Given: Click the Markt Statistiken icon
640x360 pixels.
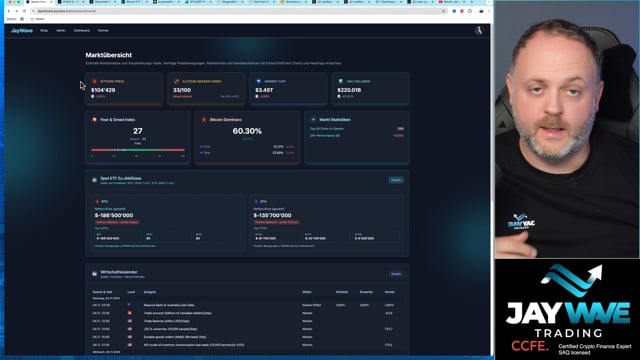Looking at the screenshot, I should coord(313,120).
